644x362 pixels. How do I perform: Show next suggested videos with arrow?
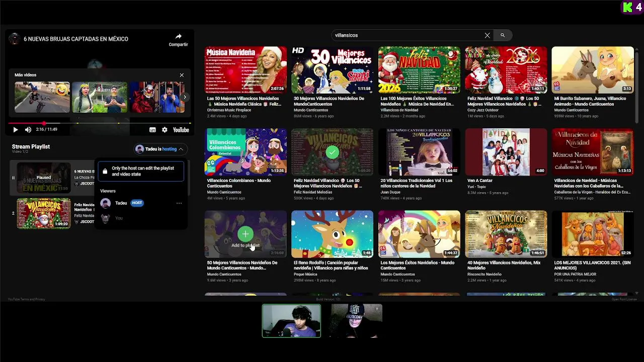[185, 97]
